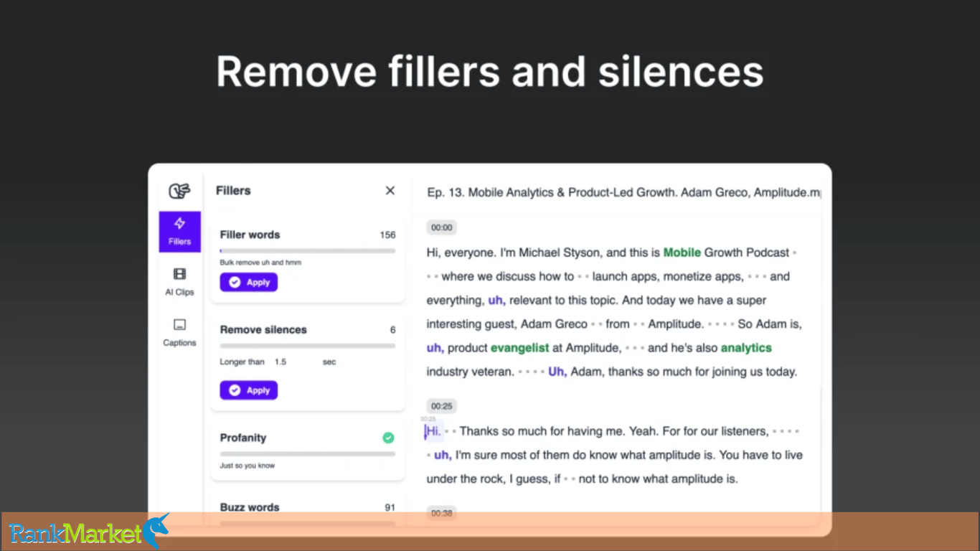Screen dimensions: 980x551
Task: Close the Fillers panel
Action: 390,191
